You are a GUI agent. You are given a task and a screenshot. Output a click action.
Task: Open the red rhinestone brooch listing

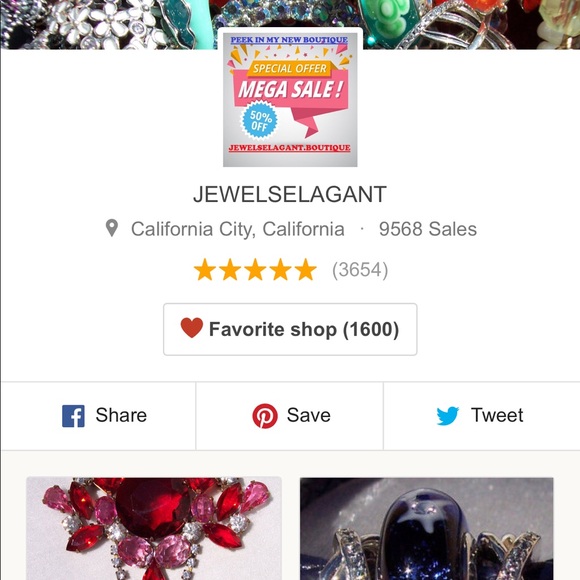(154, 529)
